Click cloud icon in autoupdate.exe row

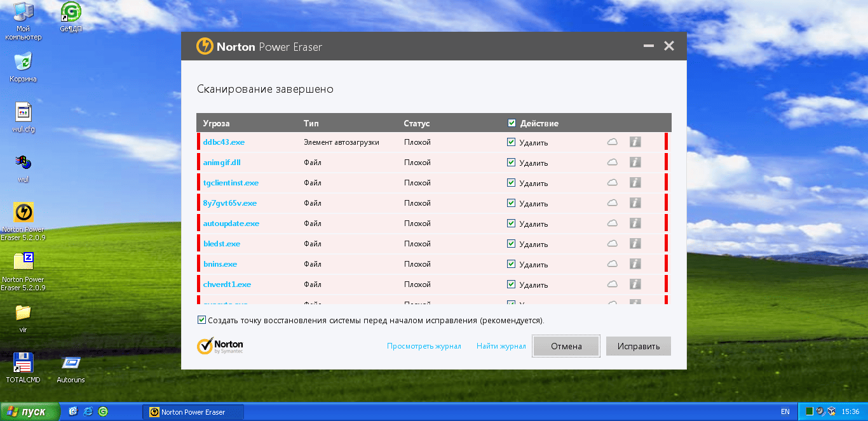coord(612,224)
